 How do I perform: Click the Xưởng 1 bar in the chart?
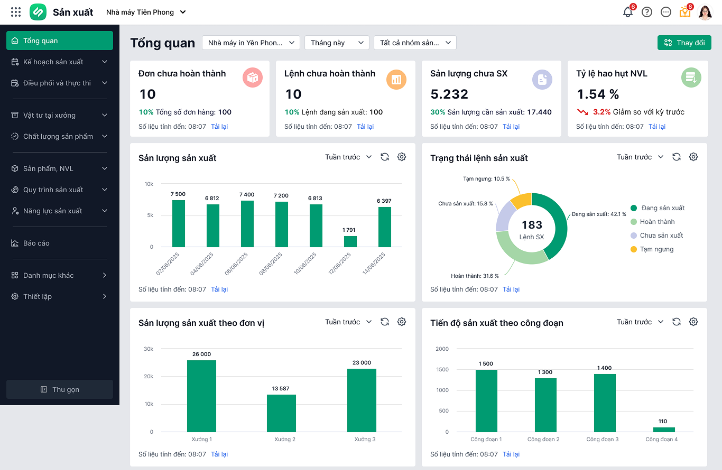click(201, 395)
